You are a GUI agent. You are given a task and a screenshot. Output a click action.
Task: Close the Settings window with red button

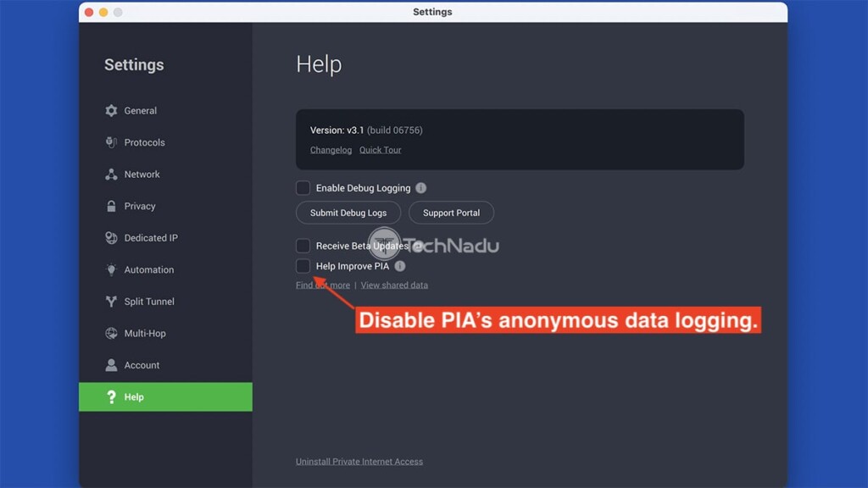point(89,12)
